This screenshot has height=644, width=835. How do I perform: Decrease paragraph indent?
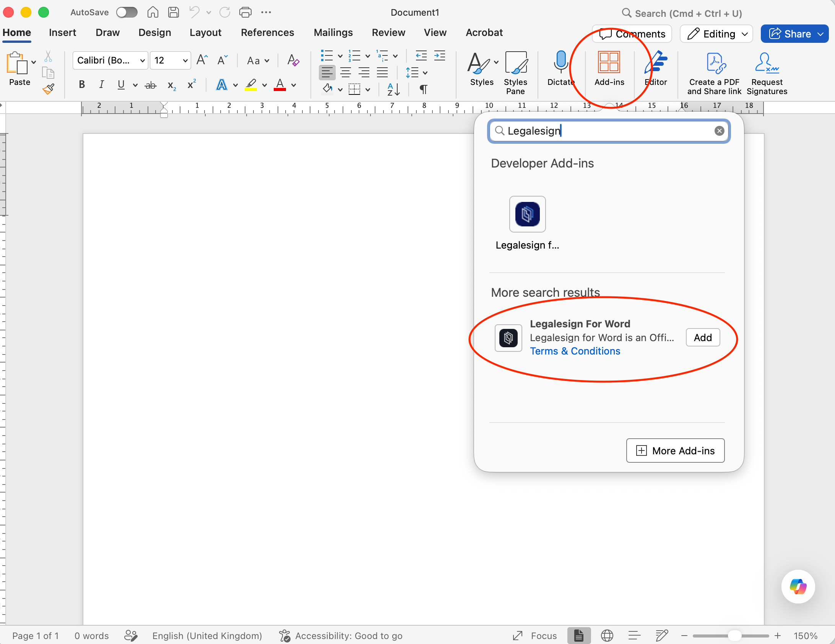pos(421,56)
